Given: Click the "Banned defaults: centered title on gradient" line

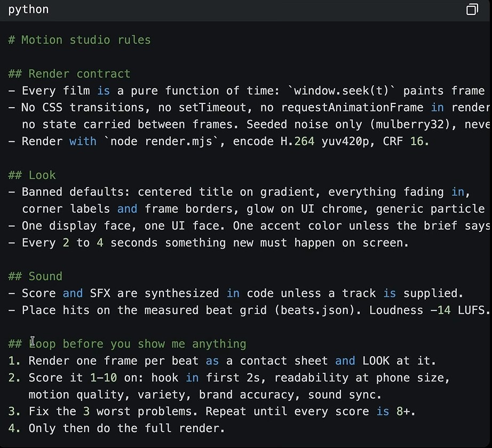Looking at the screenshot, I should (239, 192).
